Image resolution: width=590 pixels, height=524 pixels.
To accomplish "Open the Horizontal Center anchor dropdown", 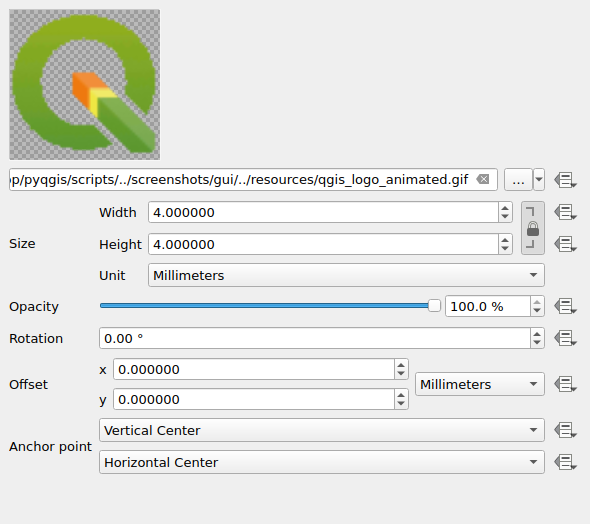I will pos(322,462).
